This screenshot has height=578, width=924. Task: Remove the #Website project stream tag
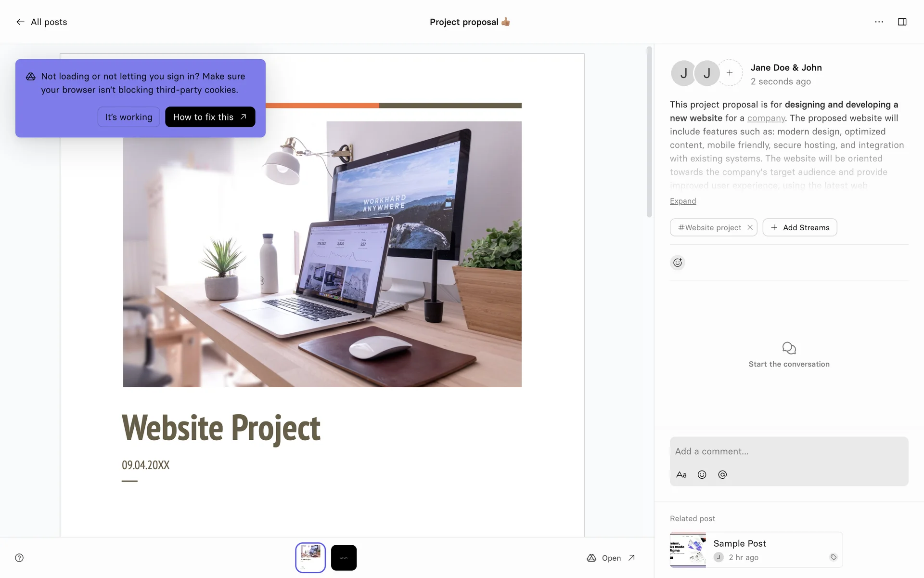coord(750,227)
